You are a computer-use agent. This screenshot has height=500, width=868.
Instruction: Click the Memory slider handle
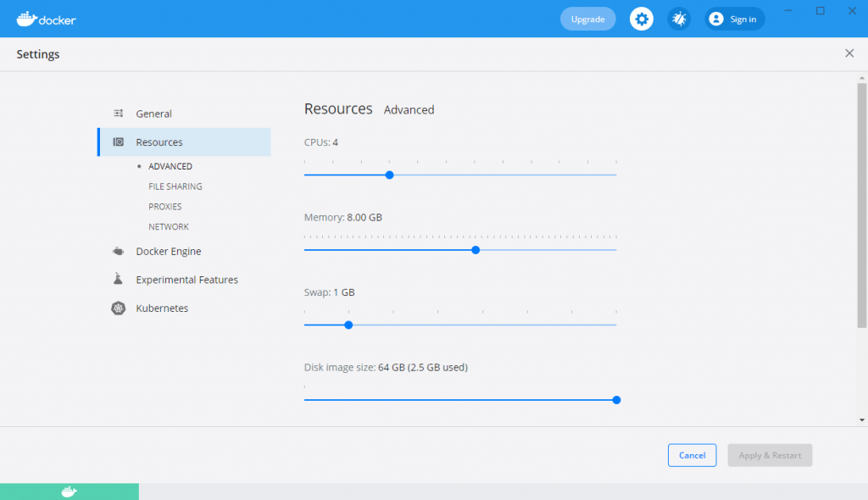pyautogui.click(x=476, y=250)
